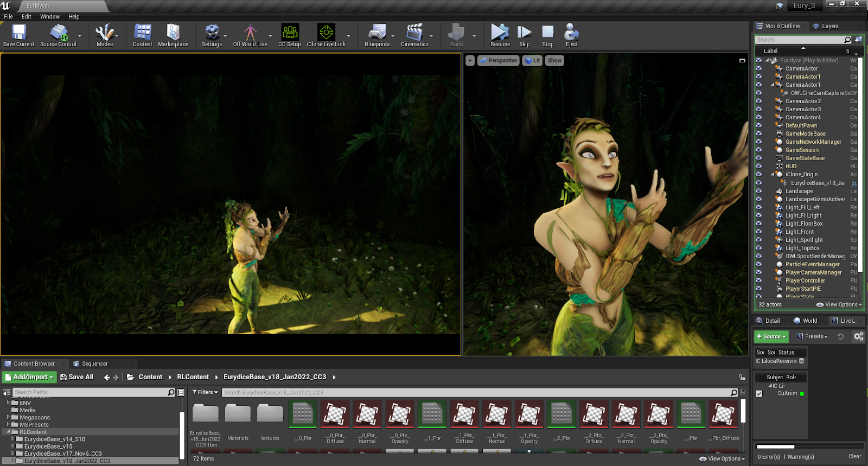Open the Live Link settings gear icon
The height and width of the screenshot is (466, 868).
(x=858, y=336)
